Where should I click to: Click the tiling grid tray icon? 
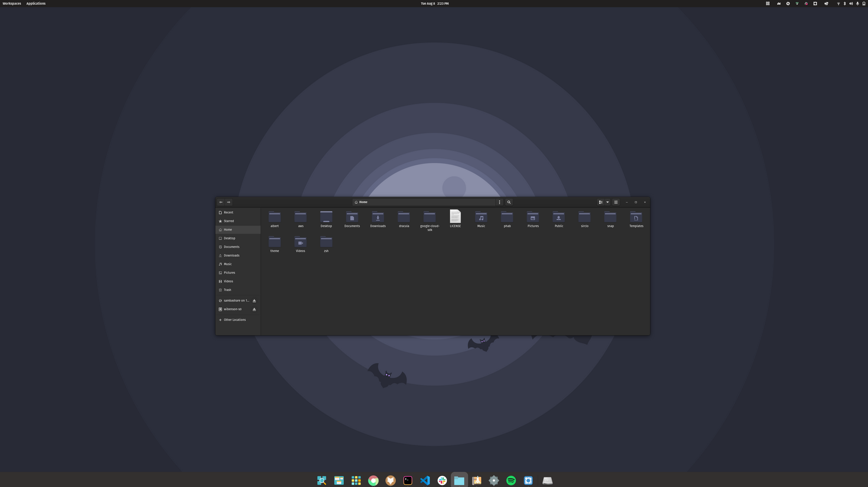pos(768,3)
